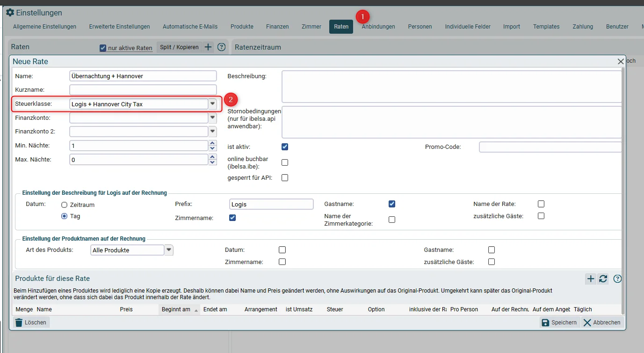The height and width of the screenshot is (353, 644).
Task: Add a new rate with the Raten plus icon
Action: (x=209, y=47)
